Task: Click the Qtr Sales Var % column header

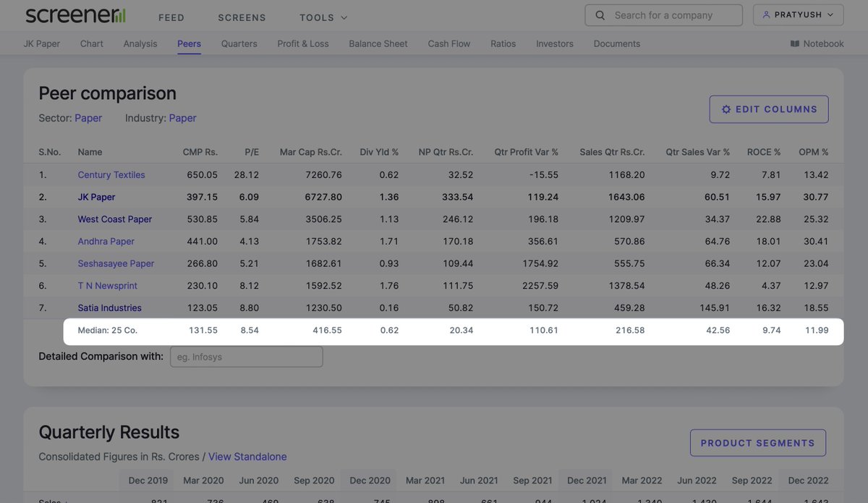Action: 698,152
